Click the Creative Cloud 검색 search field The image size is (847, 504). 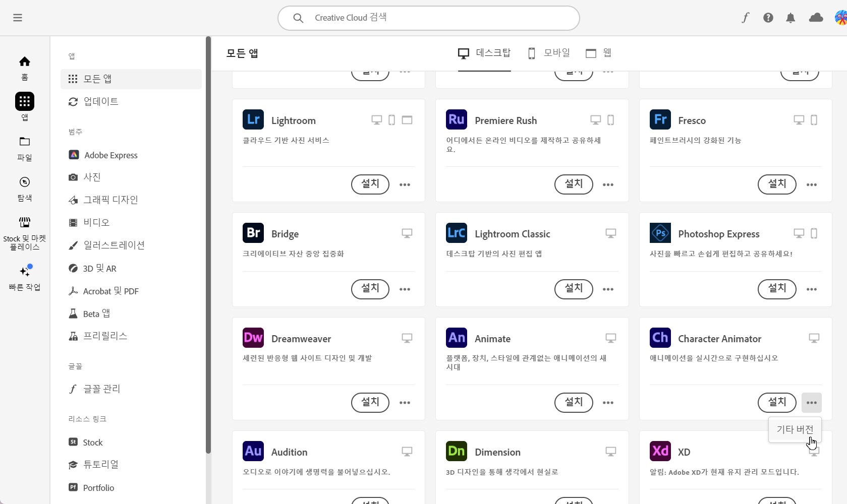429,18
